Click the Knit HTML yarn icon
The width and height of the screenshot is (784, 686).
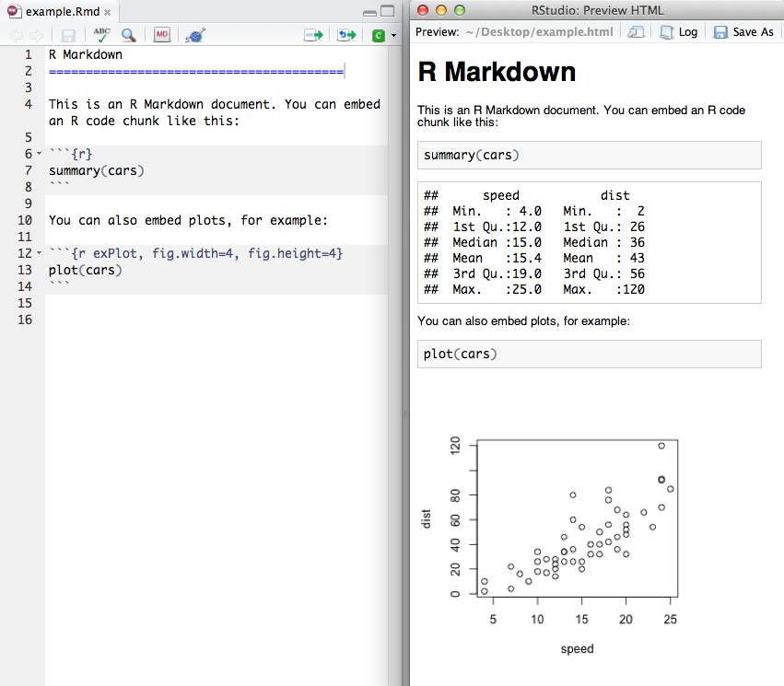click(195, 35)
